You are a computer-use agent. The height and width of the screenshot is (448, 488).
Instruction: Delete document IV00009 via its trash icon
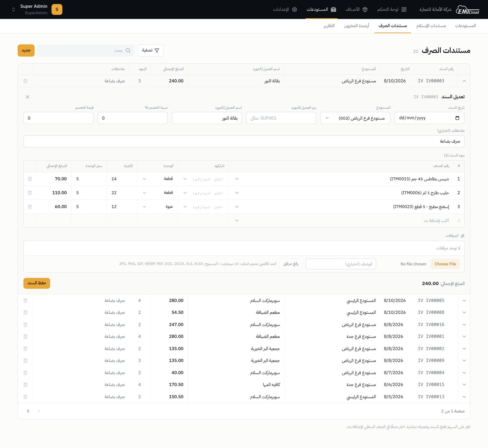coord(25,361)
